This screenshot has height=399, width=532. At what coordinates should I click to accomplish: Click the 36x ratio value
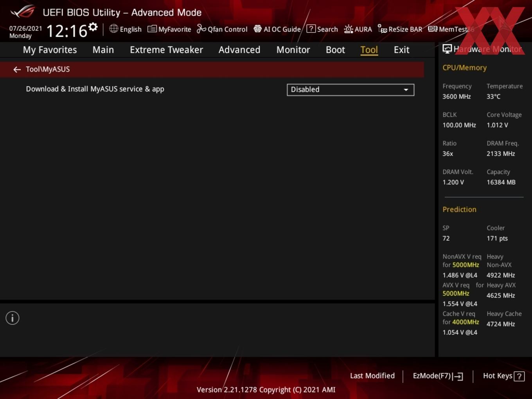[448, 154]
